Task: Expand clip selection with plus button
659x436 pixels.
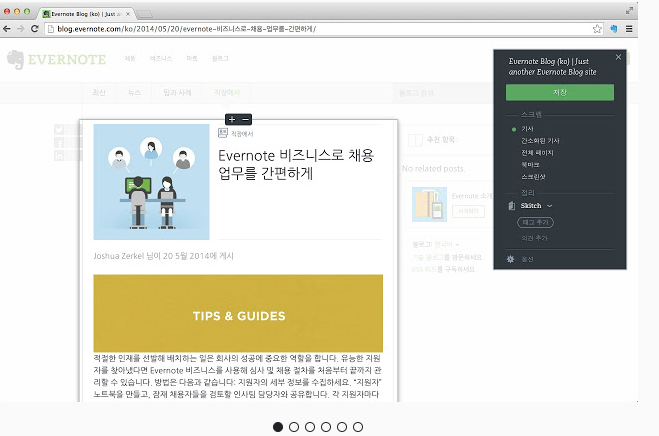Action: point(232,119)
